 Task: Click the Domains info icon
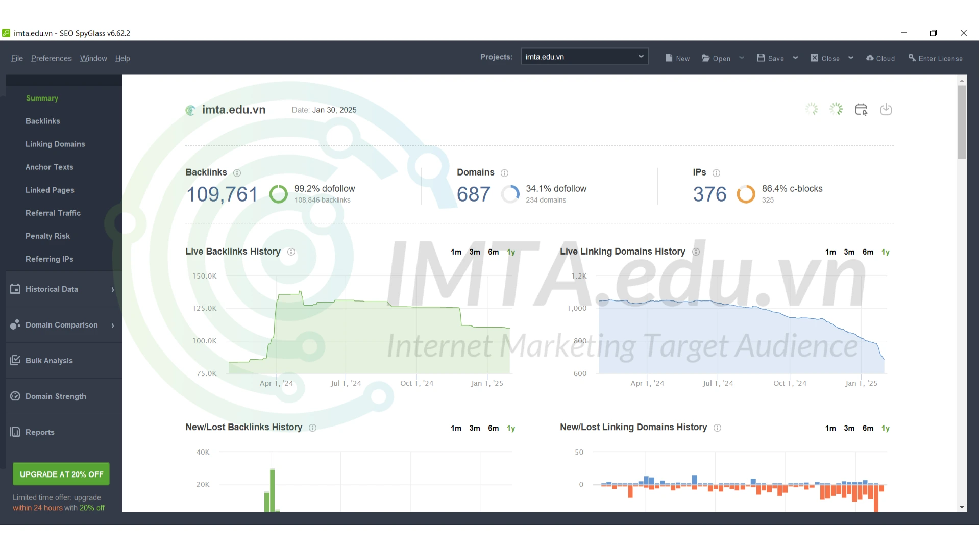pyautogui.click(x=504, y=173)
